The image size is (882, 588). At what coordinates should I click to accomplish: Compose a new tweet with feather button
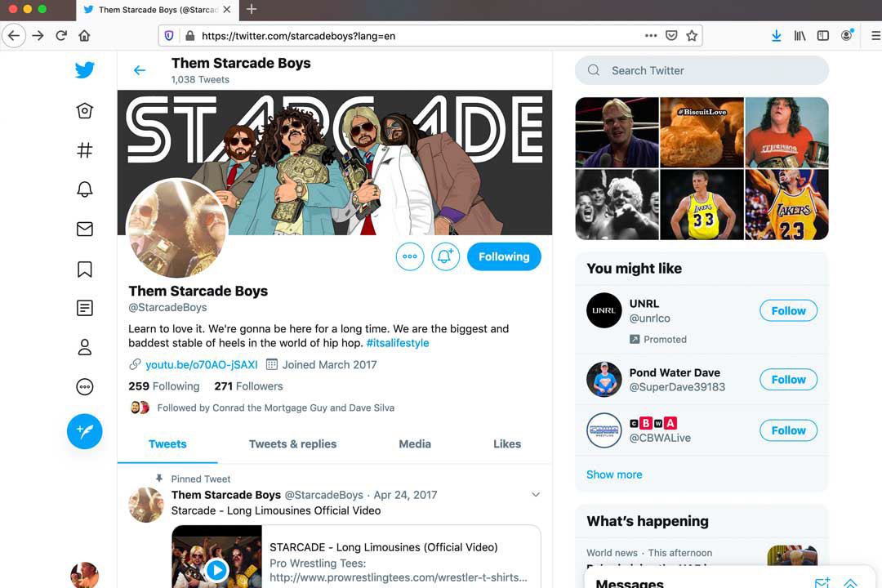click(x=84, y=431)
